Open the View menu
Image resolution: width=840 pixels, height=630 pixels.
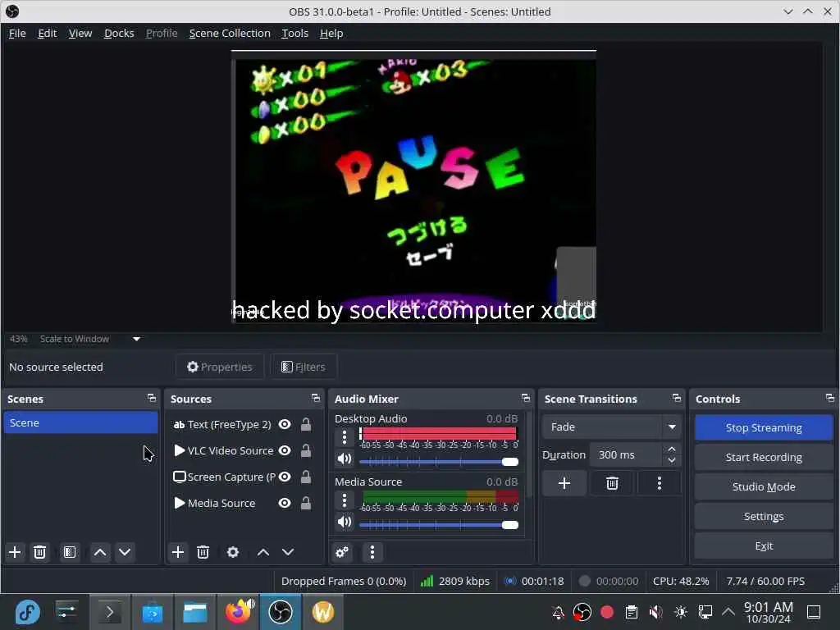[80, 33]
